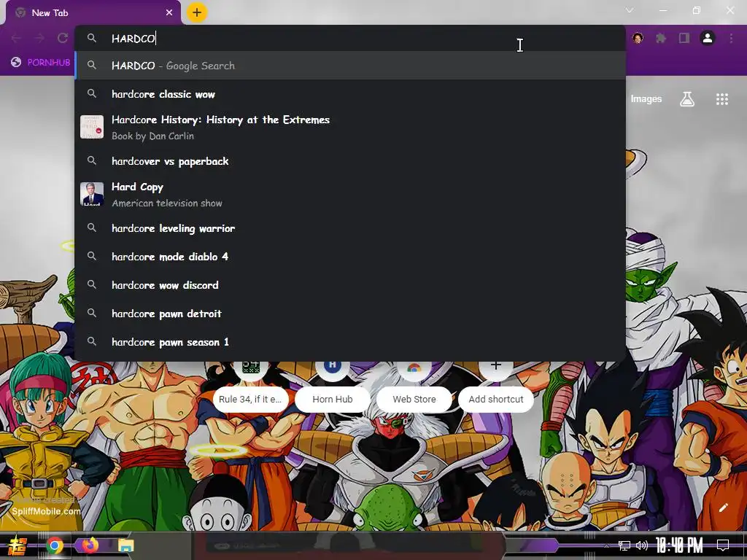Open Firefox from the taskbar

pyautogui.click(x=90, y=545)
